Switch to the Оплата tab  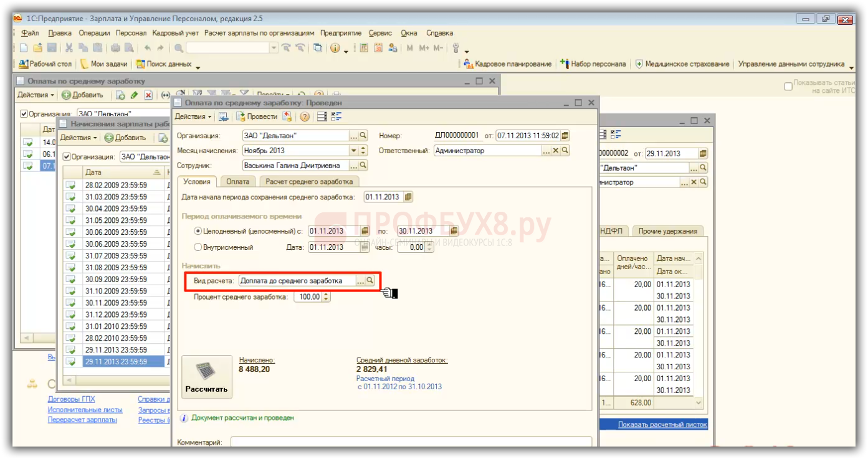tap(237, 181)
